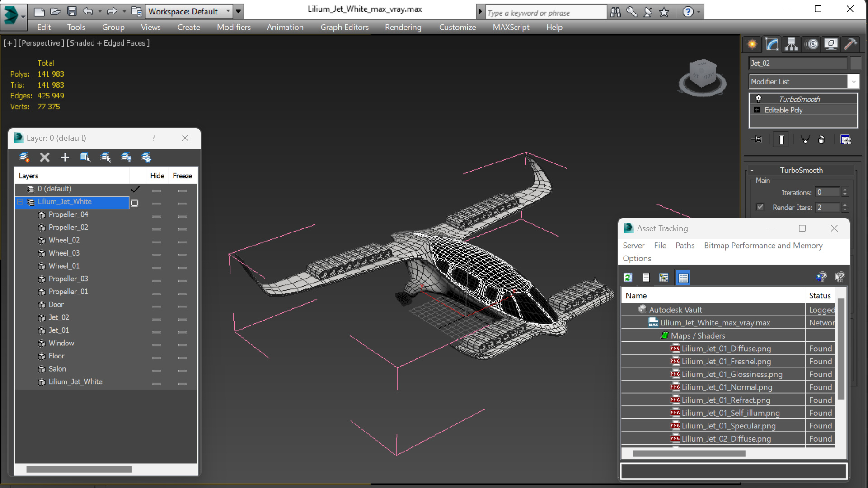This screenshot has width=868, height=488.
Task: Open the Rendering menu
Action: tap(403, 27)
